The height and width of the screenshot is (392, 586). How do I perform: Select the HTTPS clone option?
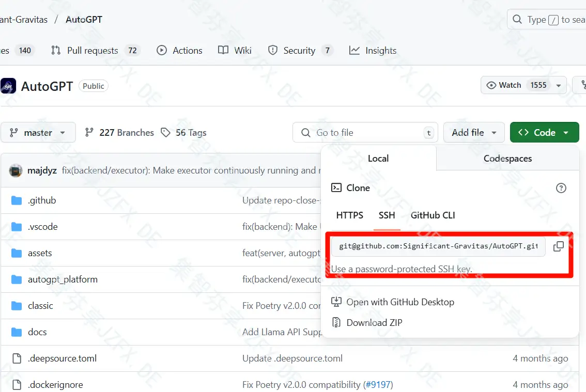point(349,215)
